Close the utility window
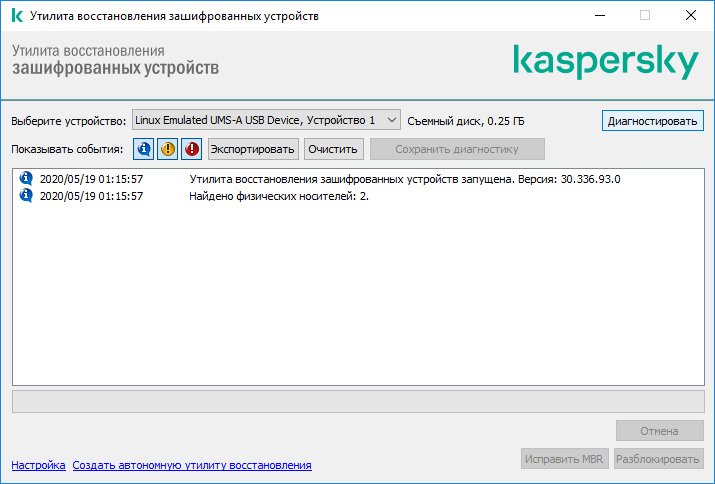 [691, 16]
